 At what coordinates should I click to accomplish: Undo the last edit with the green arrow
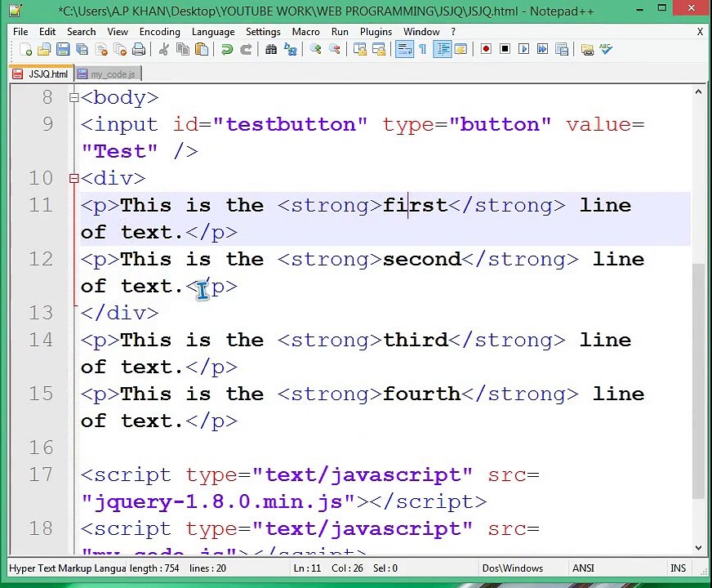click(x=226, y=49)
